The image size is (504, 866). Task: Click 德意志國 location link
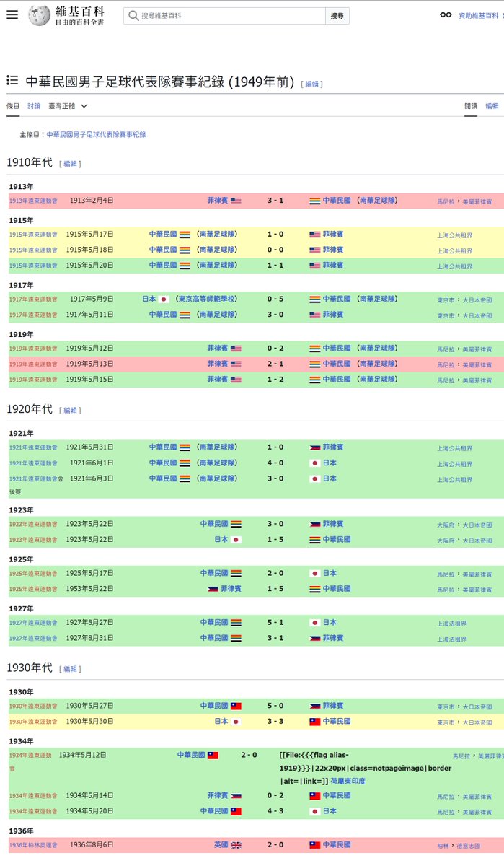click(467, 846)
